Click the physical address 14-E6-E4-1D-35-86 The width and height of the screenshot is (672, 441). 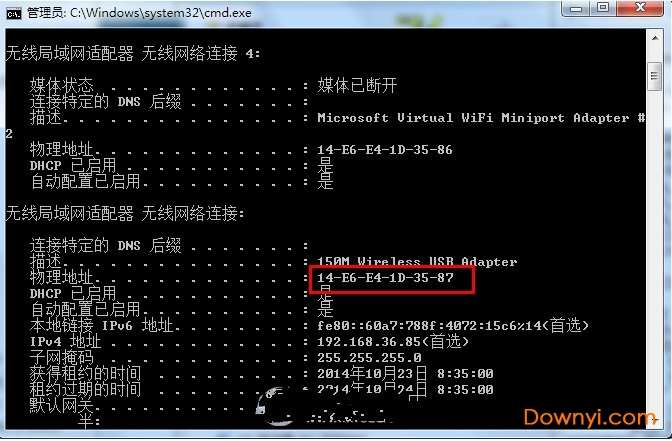[384, 150]
